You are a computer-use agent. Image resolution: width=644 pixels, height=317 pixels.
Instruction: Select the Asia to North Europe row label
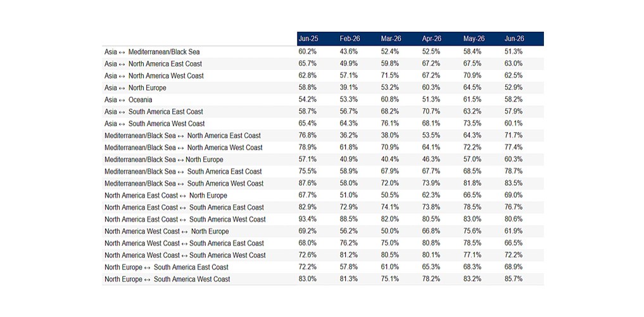135,88
